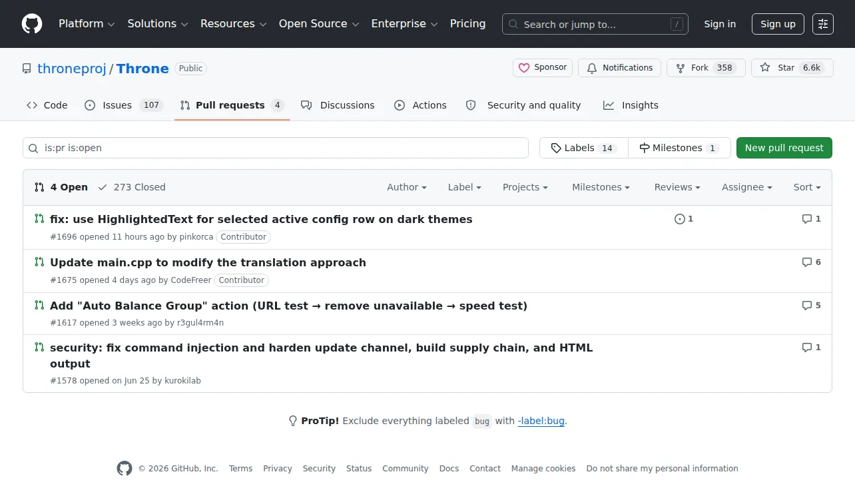
Task: Open the Labels tag button
Action: tap(584, 148)
